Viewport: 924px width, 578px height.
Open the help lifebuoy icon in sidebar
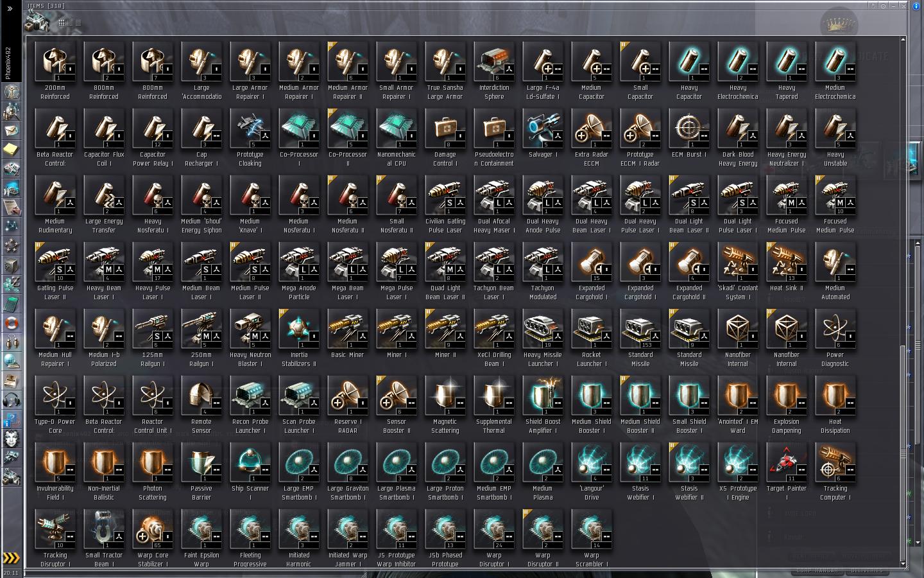click(x=12, y=322)
